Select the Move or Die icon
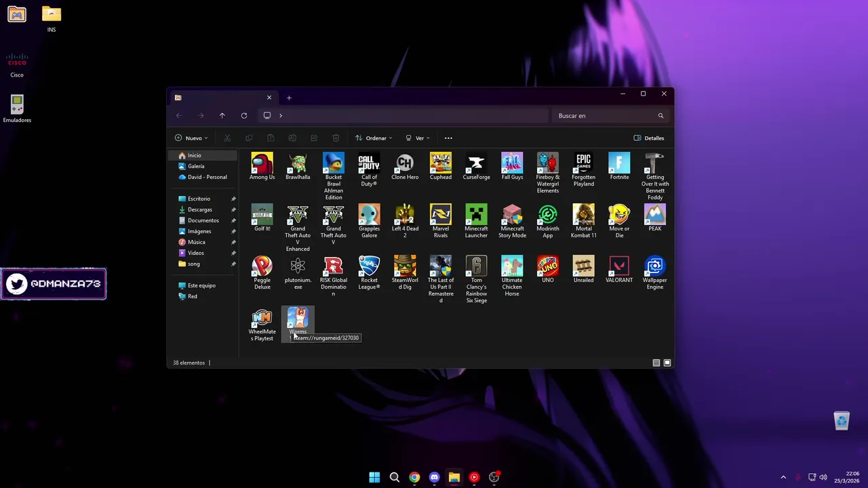Viewport: 868px width, 488px height. (619, 221)
